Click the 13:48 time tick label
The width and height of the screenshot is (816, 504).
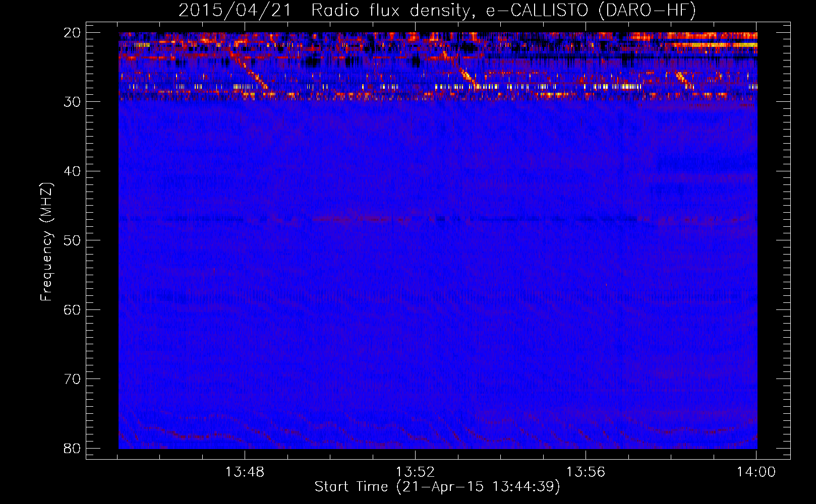tap(245, 472)
